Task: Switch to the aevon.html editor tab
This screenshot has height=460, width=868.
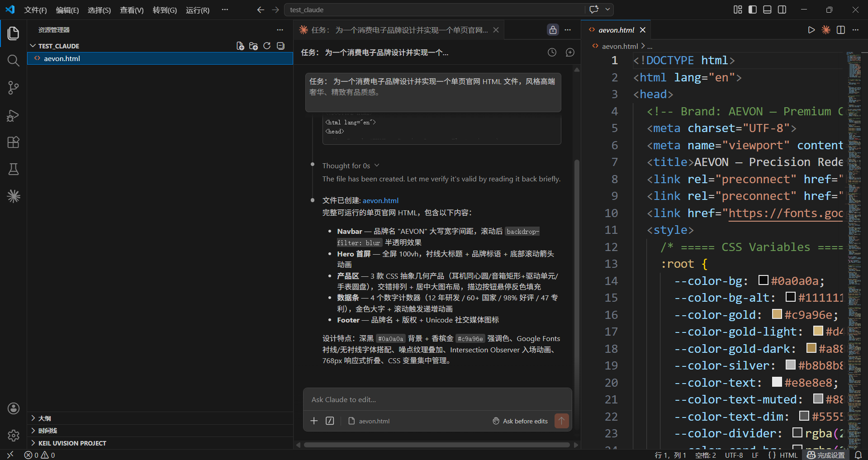Action: click(x=617, y=29)
